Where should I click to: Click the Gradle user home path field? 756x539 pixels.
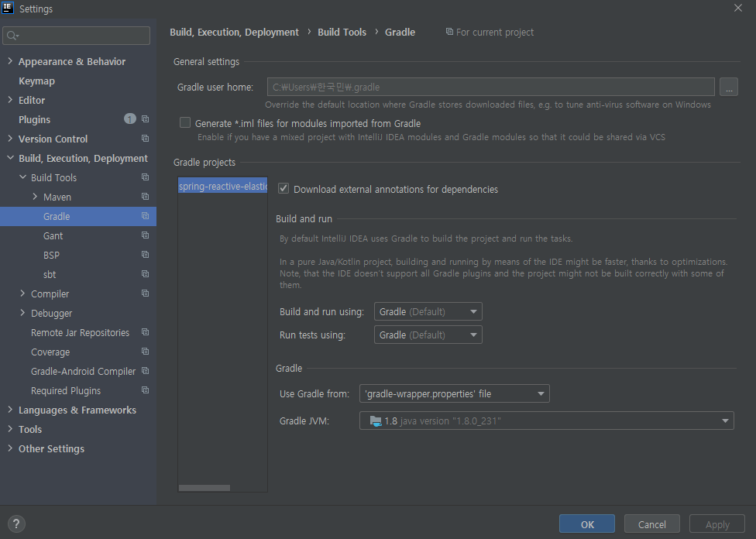point(491,87)
